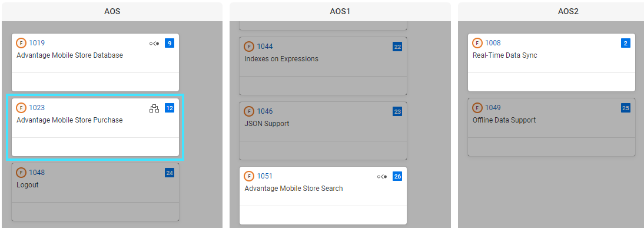Click the dependency icon on card 1019
The image size is (644, 228).
154,43
